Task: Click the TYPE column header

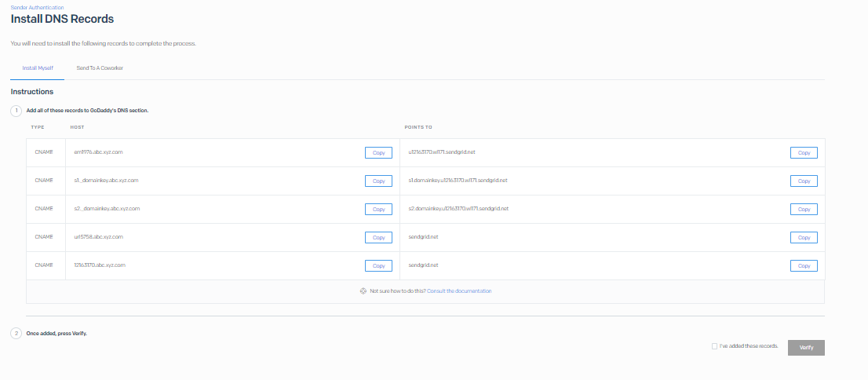Action: click(x=37, y=127)
